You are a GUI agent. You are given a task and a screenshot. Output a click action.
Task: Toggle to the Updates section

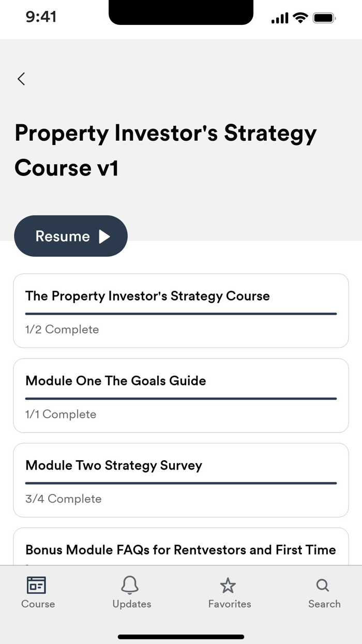pyautogui.click(x=130, y=593)
